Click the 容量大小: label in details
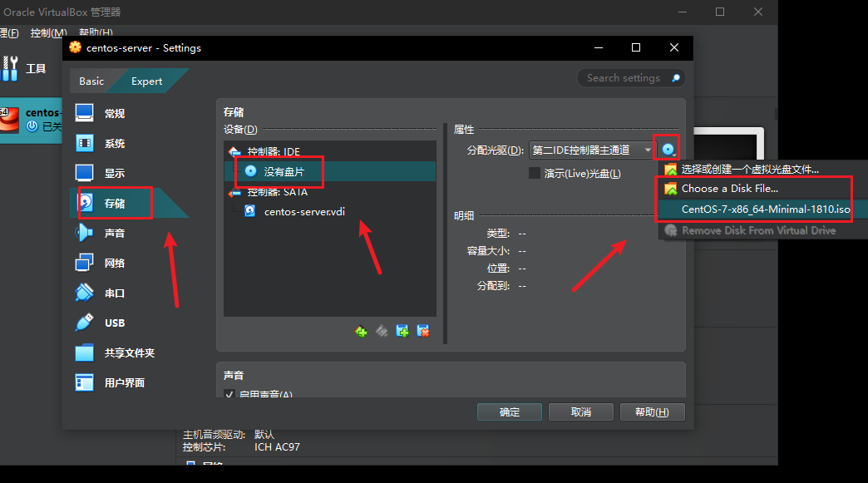This screenshot has width=868, height=483. coord(488,251)
